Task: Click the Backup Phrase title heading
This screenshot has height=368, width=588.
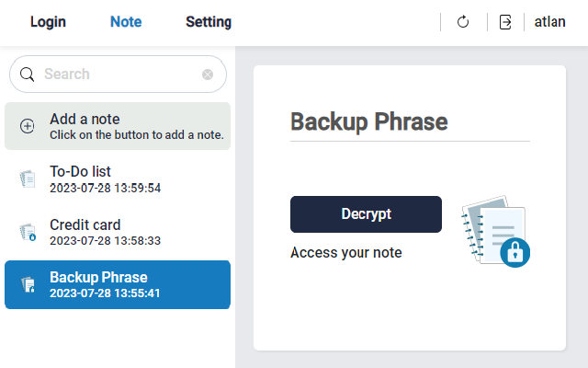Action: point(368,122)
